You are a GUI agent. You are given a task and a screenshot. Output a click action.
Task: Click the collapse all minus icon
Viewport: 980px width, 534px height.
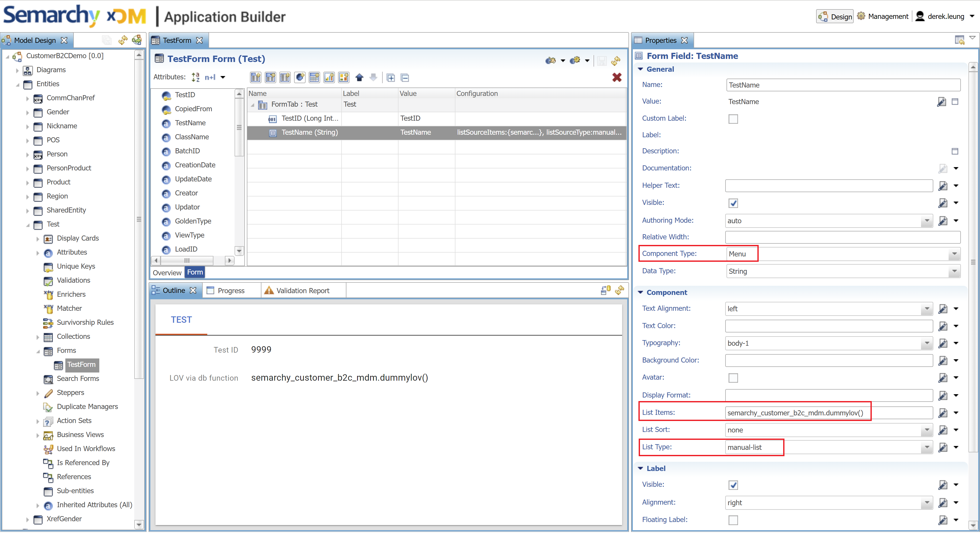[x=405, y=78]
